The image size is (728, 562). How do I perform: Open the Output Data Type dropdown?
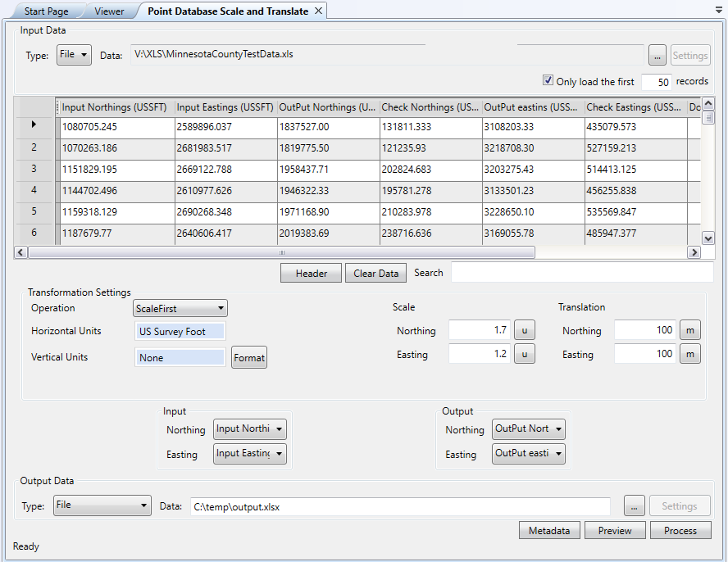[x=102, y=505]
